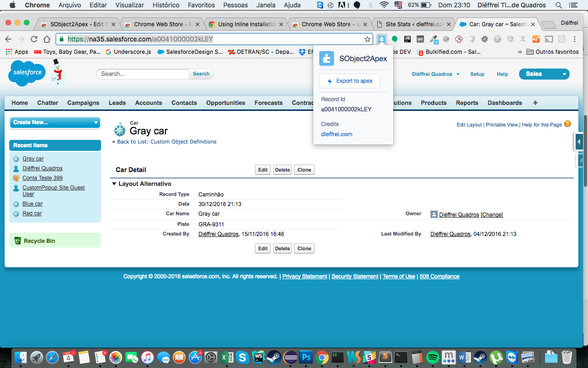Click the Change owner link
588x368 pixels.
point(492,215)
